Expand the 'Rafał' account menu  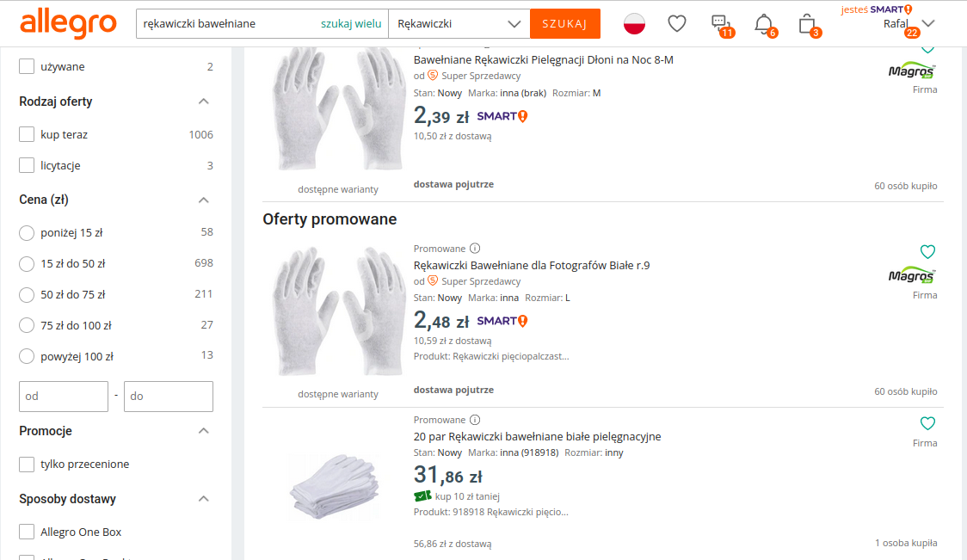[928, 24]
